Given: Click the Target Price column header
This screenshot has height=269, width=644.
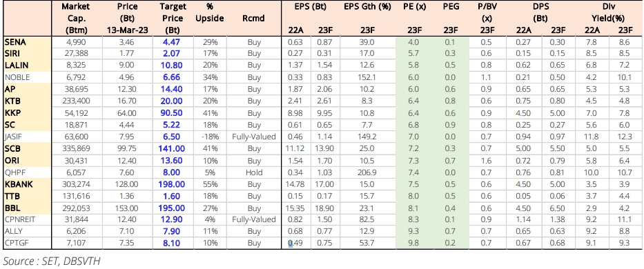Looking at the screenshot, I should pos(174,19).
